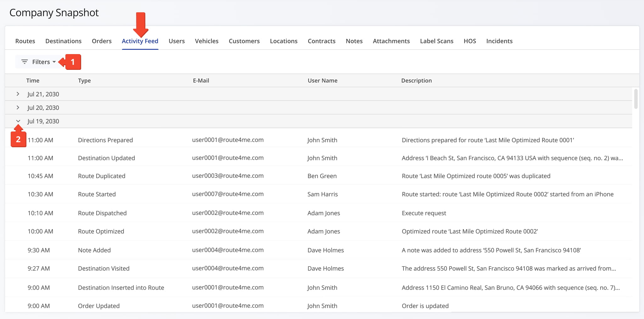
Task: Sort by the Time column header
Action: pos(33,81)
